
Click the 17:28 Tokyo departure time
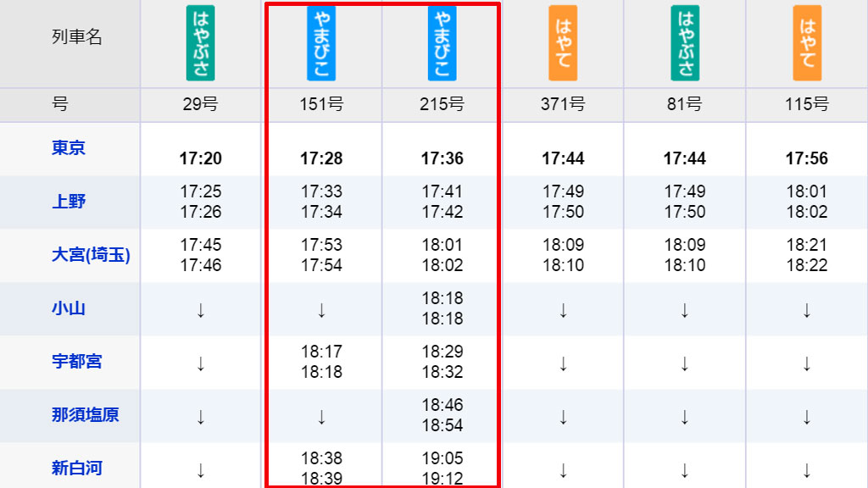click(321, 158)
